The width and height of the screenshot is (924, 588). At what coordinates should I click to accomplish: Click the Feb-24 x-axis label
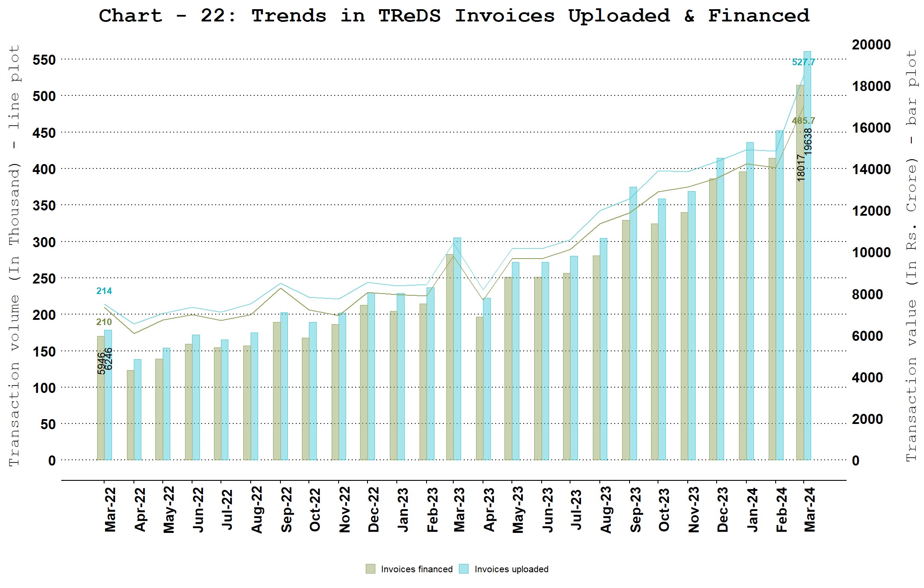[781, 510]
